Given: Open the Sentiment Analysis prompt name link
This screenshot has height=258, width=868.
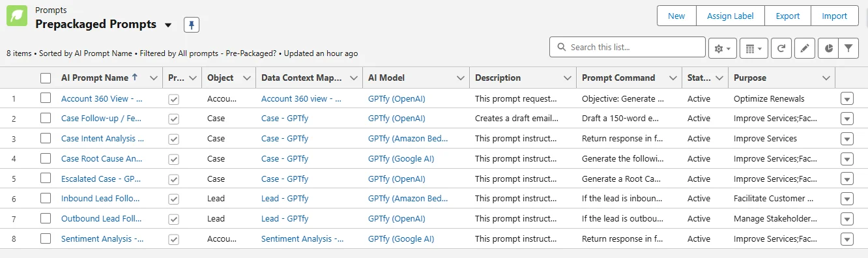Looking at the screenshot, I should (102, 239).
